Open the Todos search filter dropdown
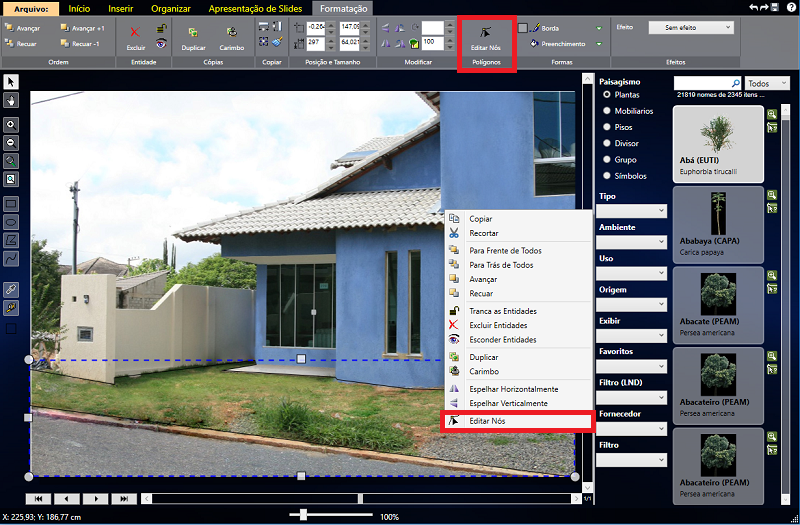Viewport: 800px width, 525px height. (x=767, y=84)
